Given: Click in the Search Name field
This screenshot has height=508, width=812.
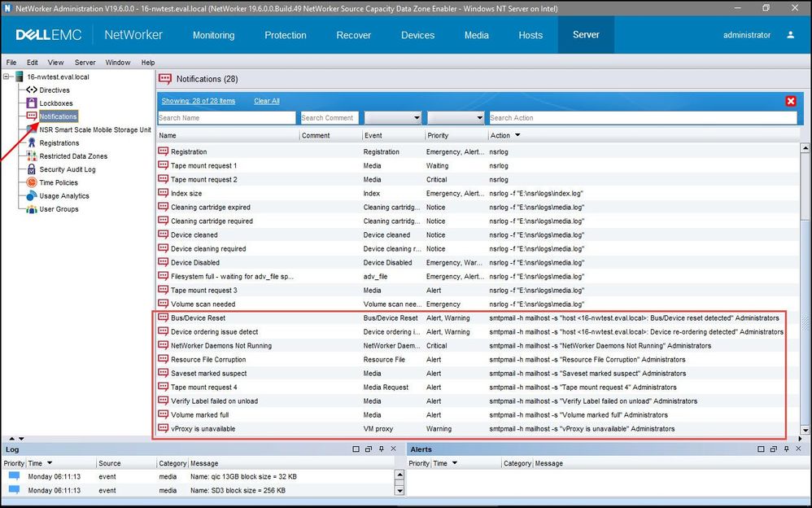Looking at the screenshot, I should (x=226, y=118).
